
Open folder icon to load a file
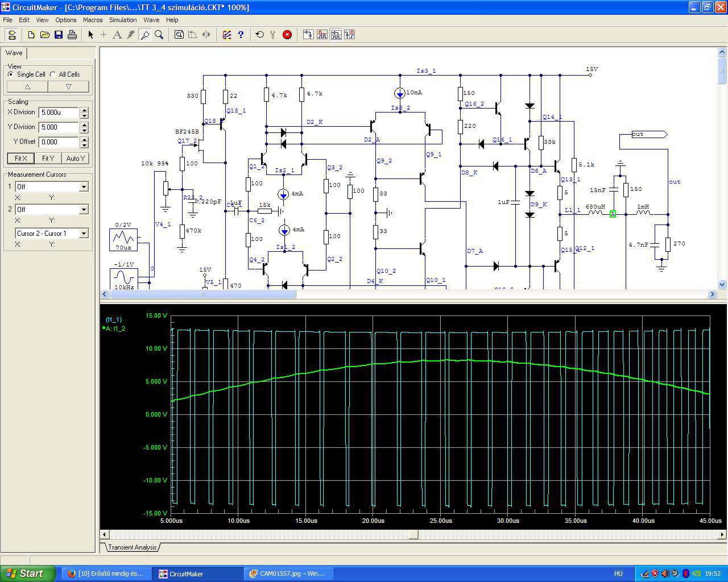point(45,35)
